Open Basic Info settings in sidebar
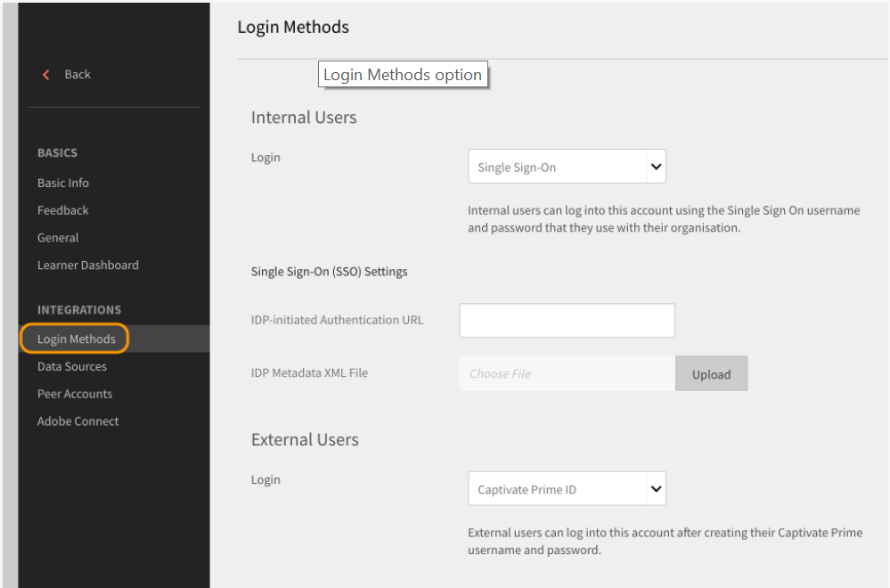Screen dimensions: 890x588 (63, 183)
